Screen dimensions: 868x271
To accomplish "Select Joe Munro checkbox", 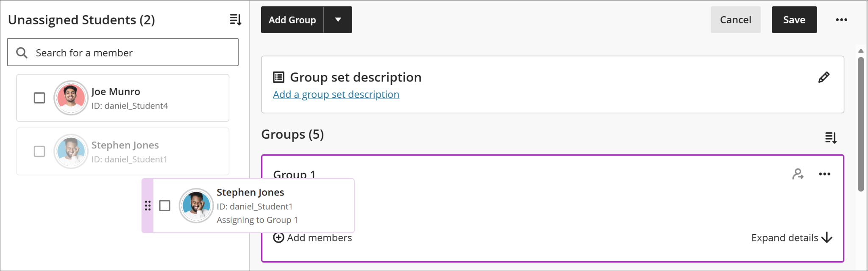I will pyautogui.click(x=39, y=98).
